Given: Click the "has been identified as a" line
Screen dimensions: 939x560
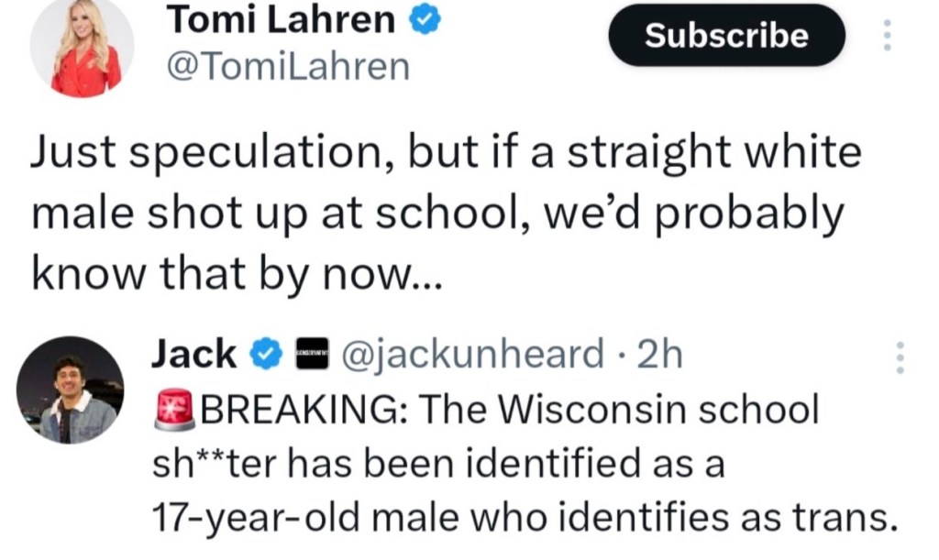Looking at the screenshot, I should [x=437, y=463].
